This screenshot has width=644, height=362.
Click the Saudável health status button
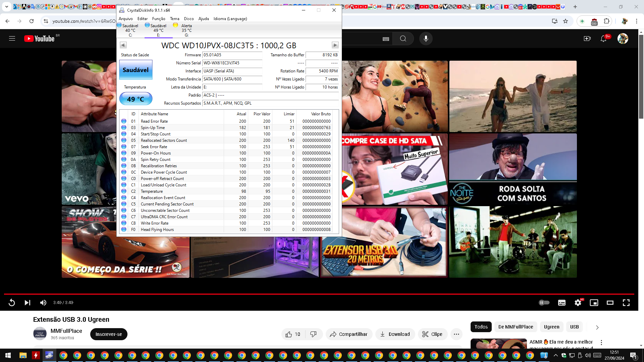tap(136, 70)
